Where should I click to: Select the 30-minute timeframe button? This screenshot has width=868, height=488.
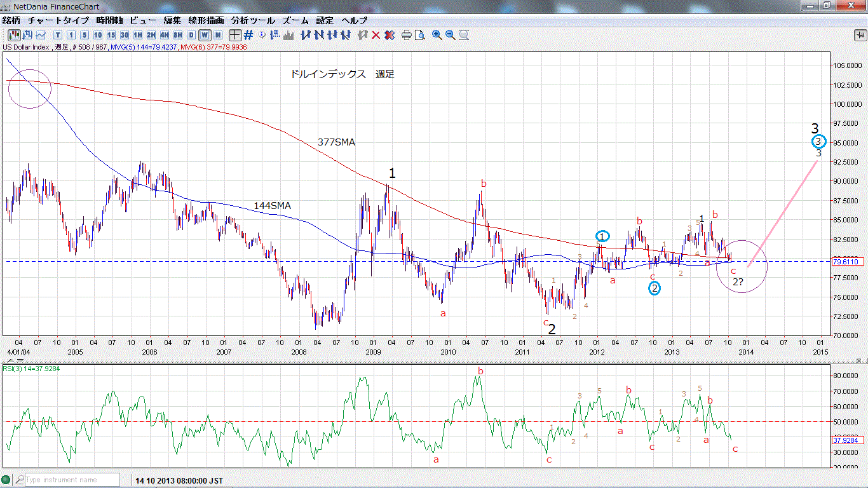click(x=125, y=35)
